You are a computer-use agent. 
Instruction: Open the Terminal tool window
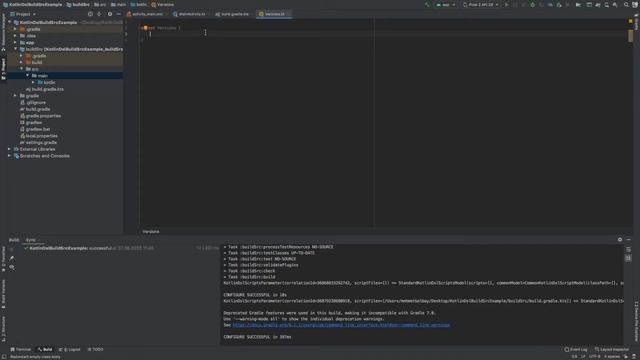[20, 349]
